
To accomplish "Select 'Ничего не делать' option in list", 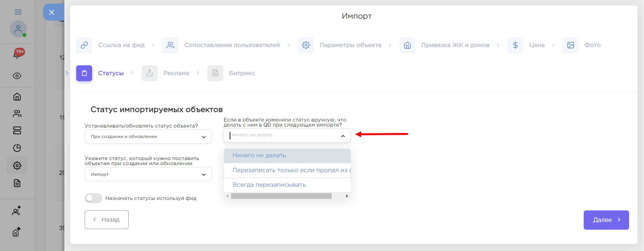I will (x=259, y=155).
